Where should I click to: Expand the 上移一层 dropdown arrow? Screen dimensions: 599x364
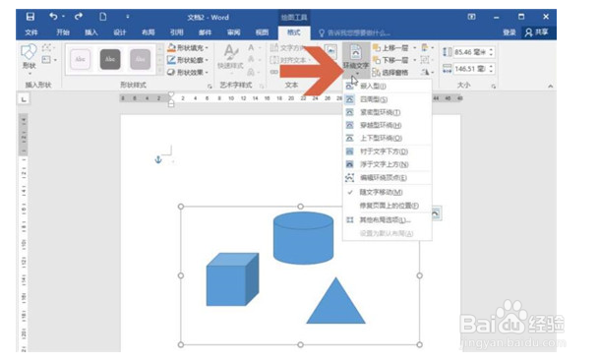pos(414,48)
